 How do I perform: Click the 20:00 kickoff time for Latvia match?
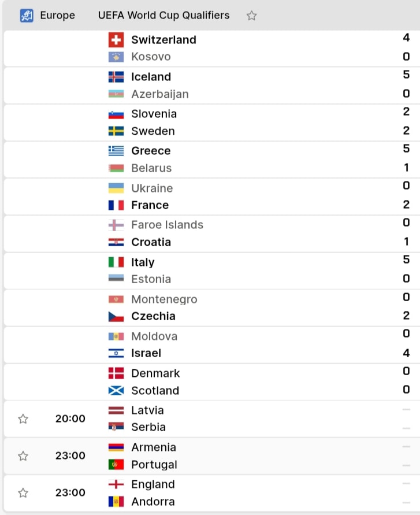(70, 419)
